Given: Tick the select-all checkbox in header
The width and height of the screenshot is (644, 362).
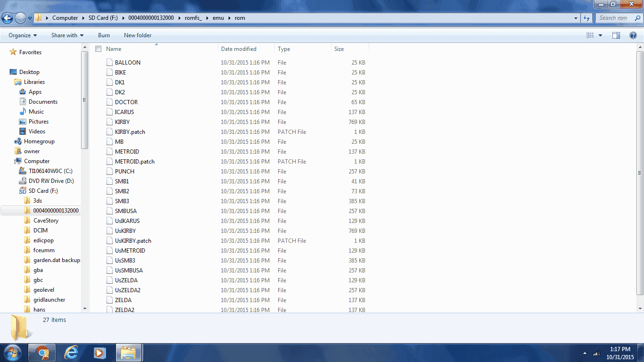Looking at the screenshot, I should click(x=99, y=49).
